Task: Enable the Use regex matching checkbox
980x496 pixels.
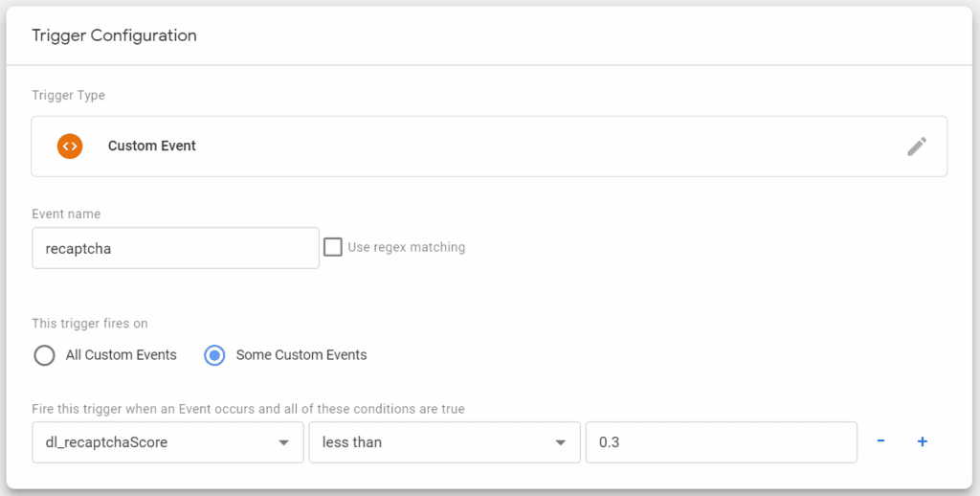Action: (332, 247)
